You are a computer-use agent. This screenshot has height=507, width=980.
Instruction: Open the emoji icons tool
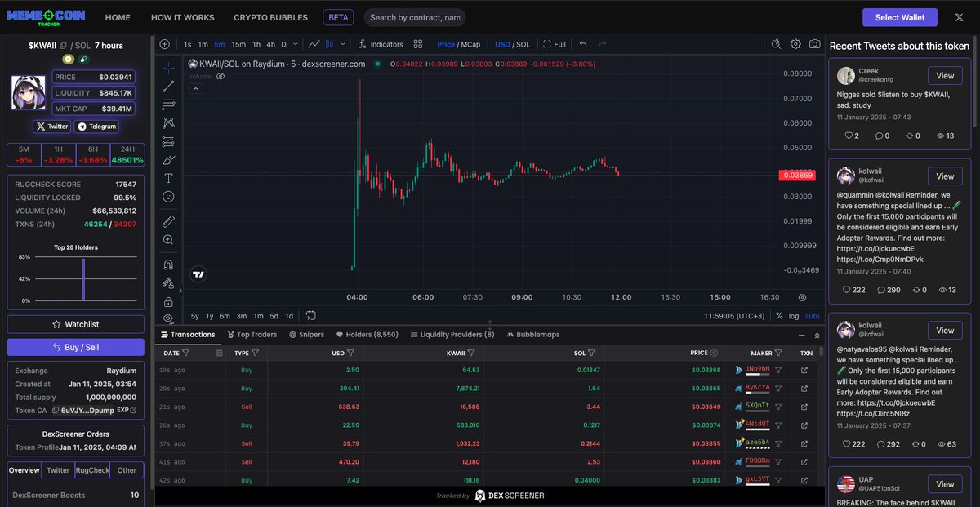pos(168,197)
